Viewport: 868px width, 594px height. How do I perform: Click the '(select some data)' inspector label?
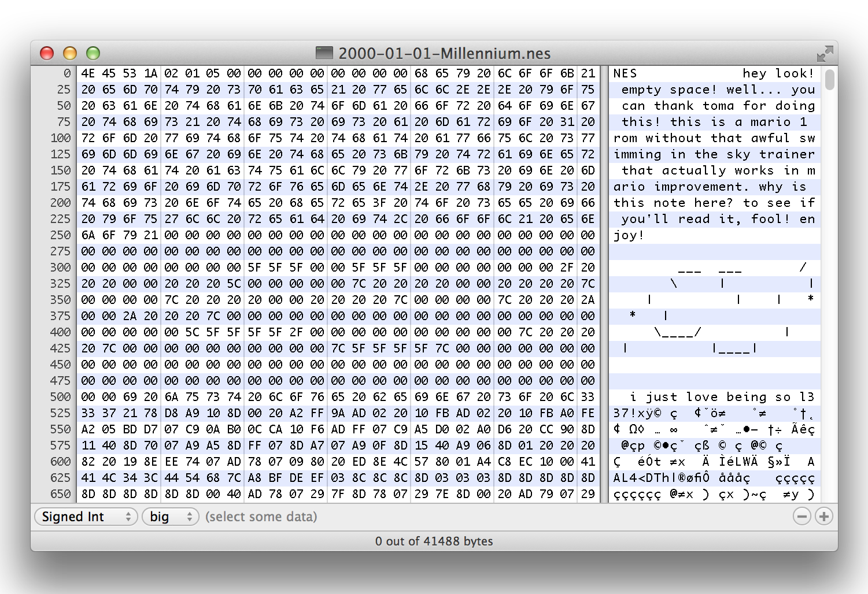click(261, 517)
